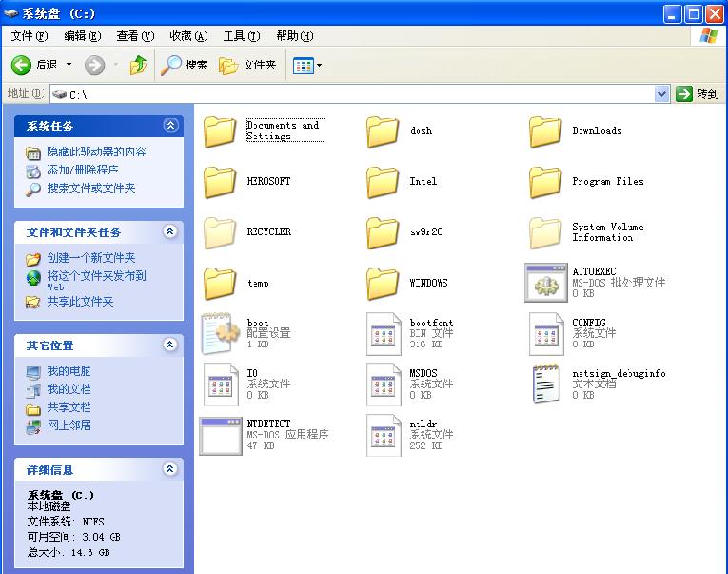This screenshot has width=728, height=574.
Task: Click 共享此文件夹 link
Action: click(x=80, y=302)
